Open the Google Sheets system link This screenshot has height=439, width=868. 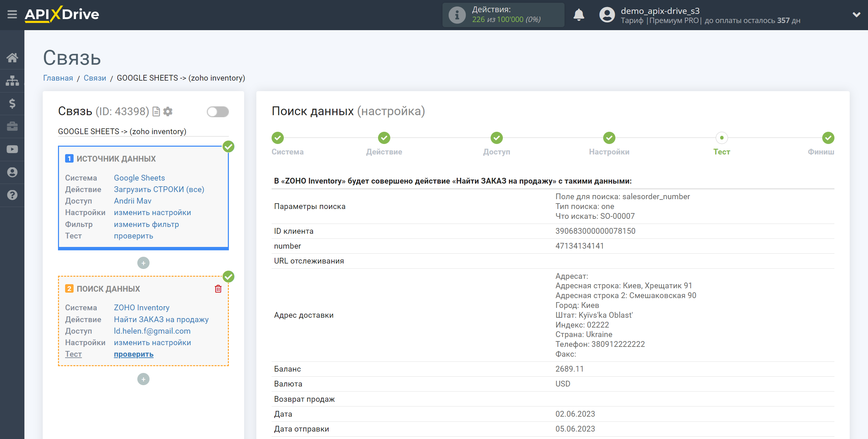click(x=139, y=178)
